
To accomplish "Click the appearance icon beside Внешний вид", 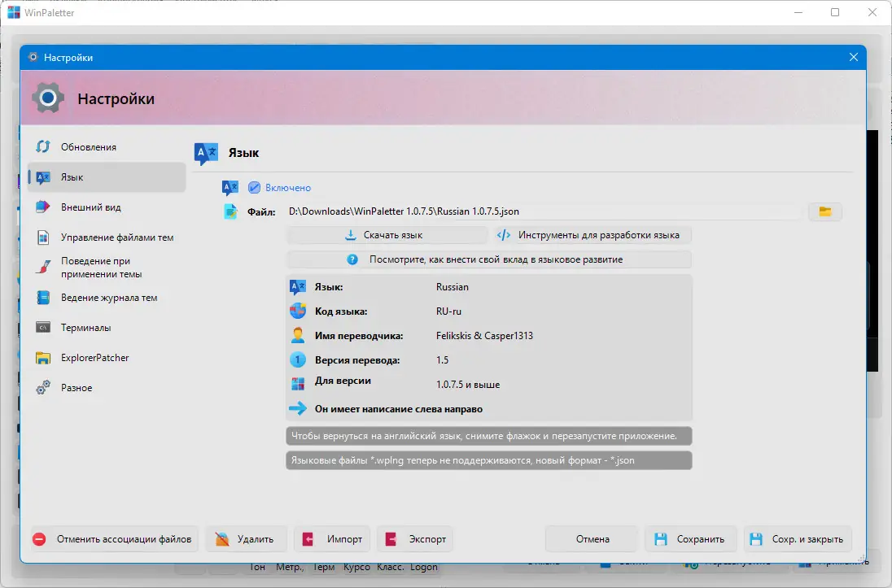I will (42, 207).
